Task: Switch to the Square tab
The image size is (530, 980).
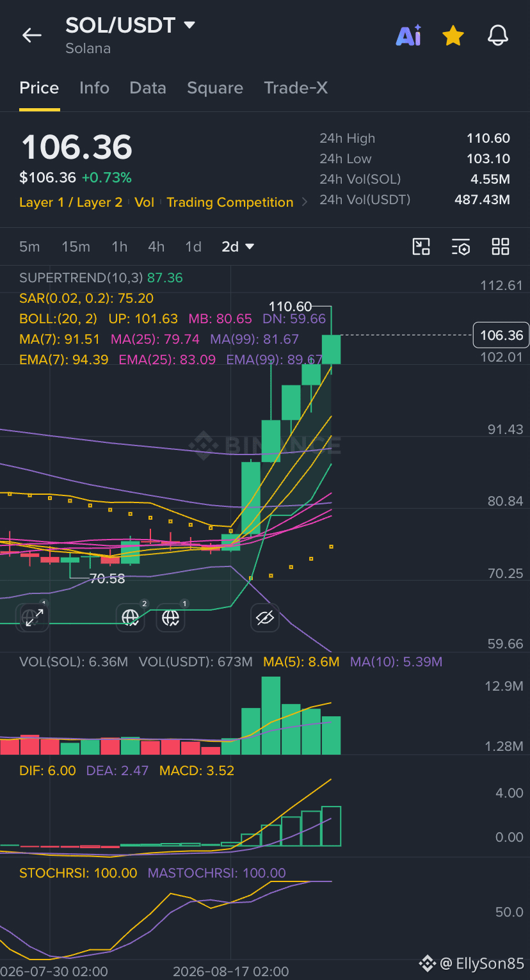Action: (x=215, y=88)
